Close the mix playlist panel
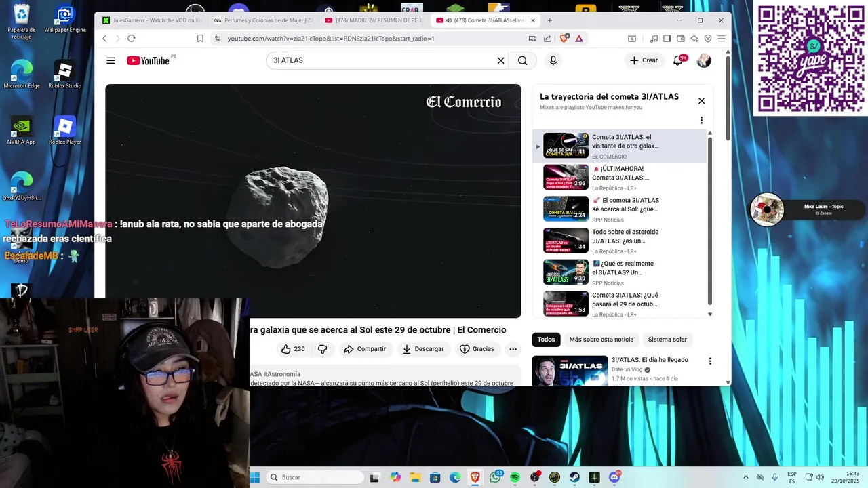 pyautogui.click(x=701, y=101)
